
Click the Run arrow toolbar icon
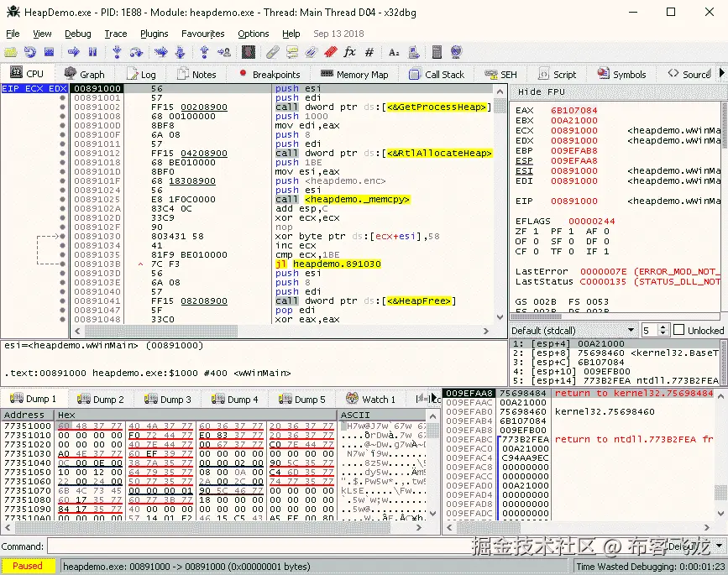(75, 52)
